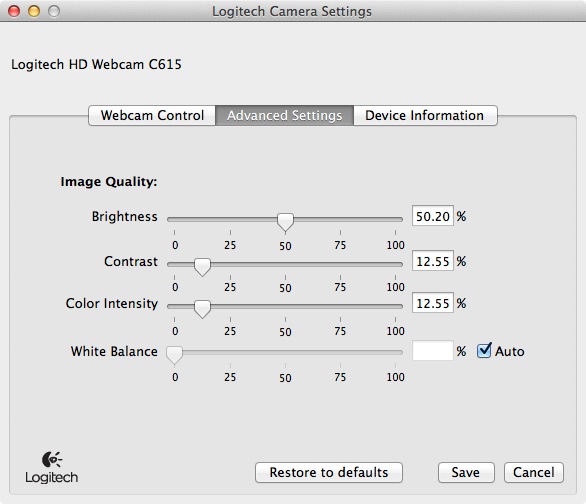Click the 75 mark on the Brightness slider
Viewport: 586px width, 504px height.
[x=340, y=245]
